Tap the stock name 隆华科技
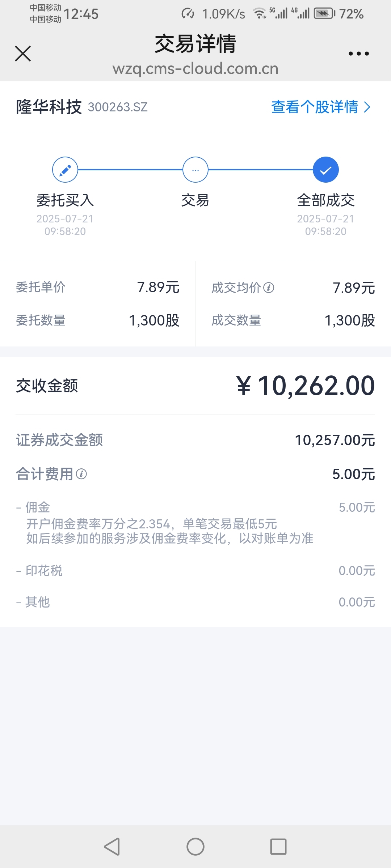The image size is (391, 868). 49,107
